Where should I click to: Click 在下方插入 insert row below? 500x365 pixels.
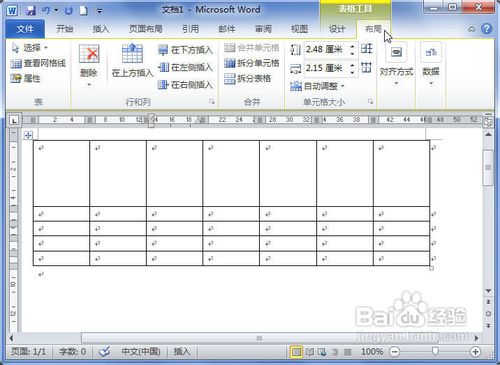[x=185, y=50]
